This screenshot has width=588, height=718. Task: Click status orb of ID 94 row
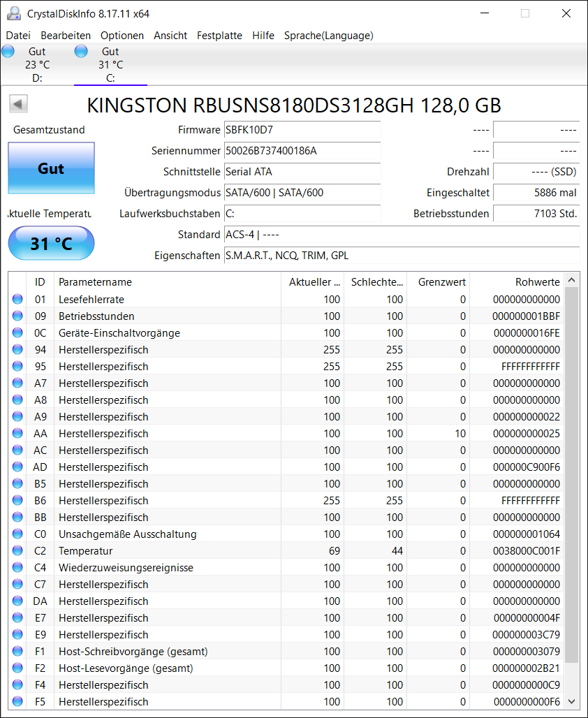[x=17, y=349]
